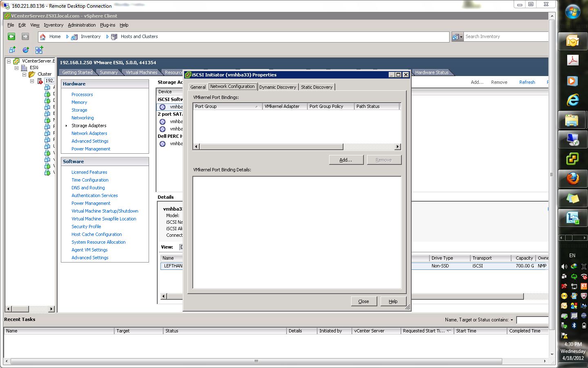The width and height of the screenshot is (588, 368).
Task: Switch to the General tab
Action: (198, 87)
